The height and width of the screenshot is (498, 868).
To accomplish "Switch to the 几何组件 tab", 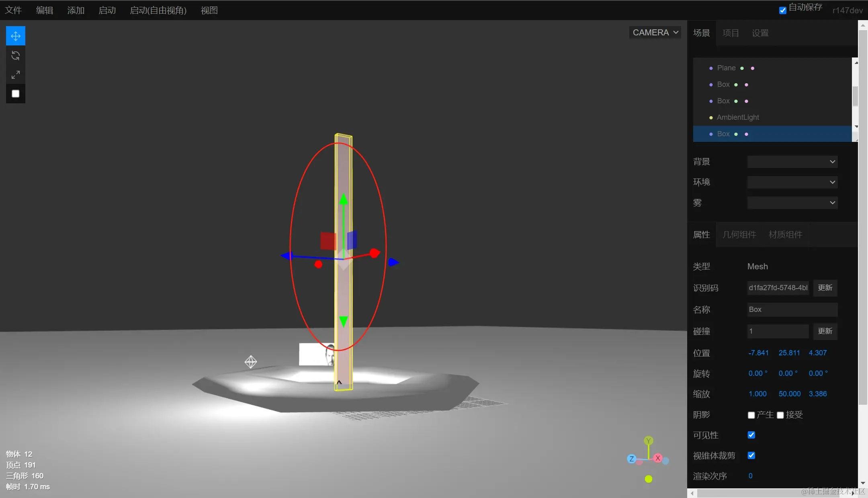I will point(739,234).
